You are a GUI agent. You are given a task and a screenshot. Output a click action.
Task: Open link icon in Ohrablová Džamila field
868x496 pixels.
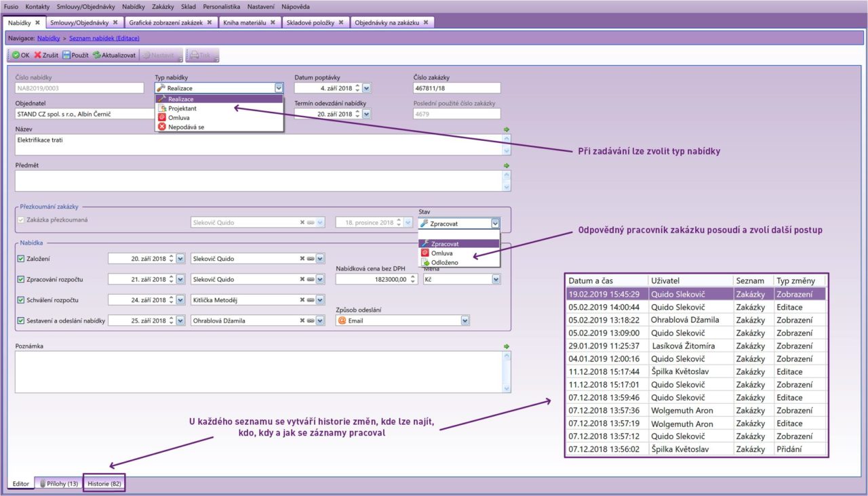[x=311, y=321]
